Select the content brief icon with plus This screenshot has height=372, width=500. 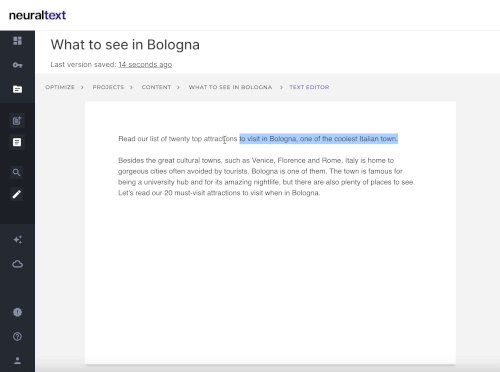[17, 120]
